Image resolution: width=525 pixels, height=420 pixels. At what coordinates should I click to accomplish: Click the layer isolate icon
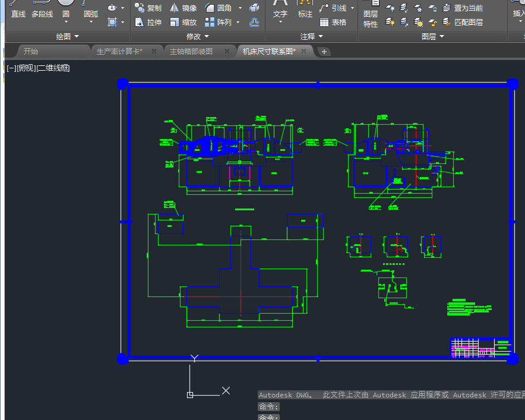[404, 8]
